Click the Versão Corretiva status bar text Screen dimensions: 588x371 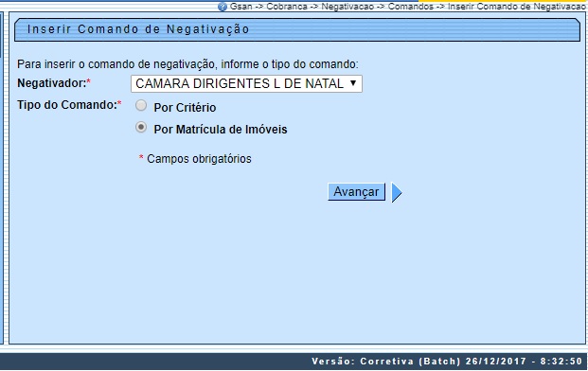[447, 362]
